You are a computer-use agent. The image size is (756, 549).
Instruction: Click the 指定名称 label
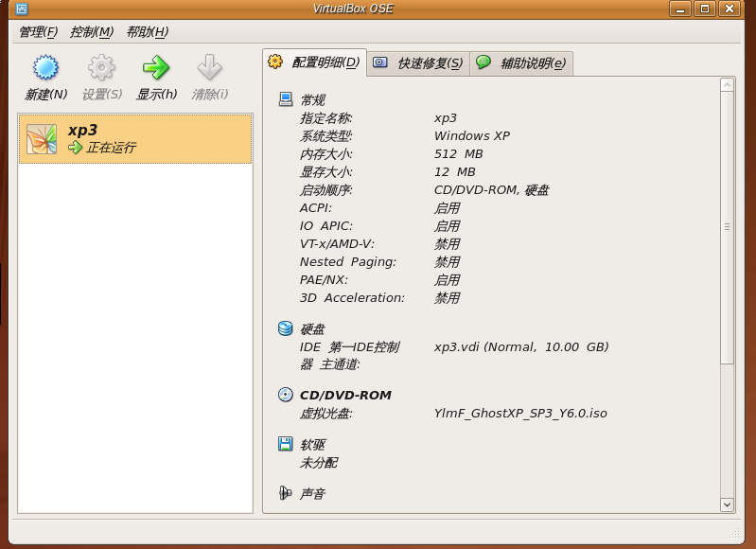coord(325,118)
